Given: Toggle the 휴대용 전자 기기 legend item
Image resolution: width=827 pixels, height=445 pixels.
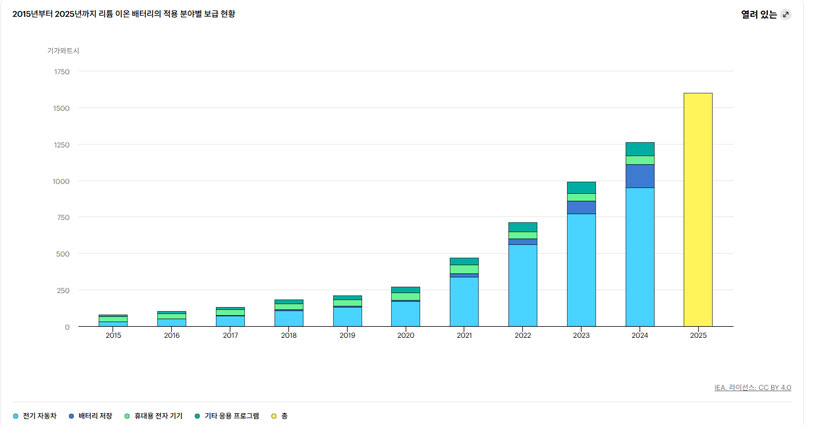Looking at the screenshot, I should point(153,416).
